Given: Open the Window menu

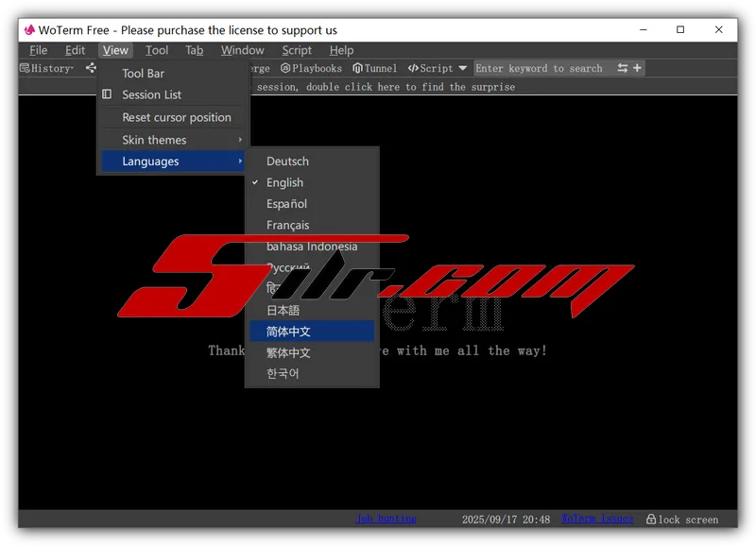Looking at the screenshot, I should 243,50.
